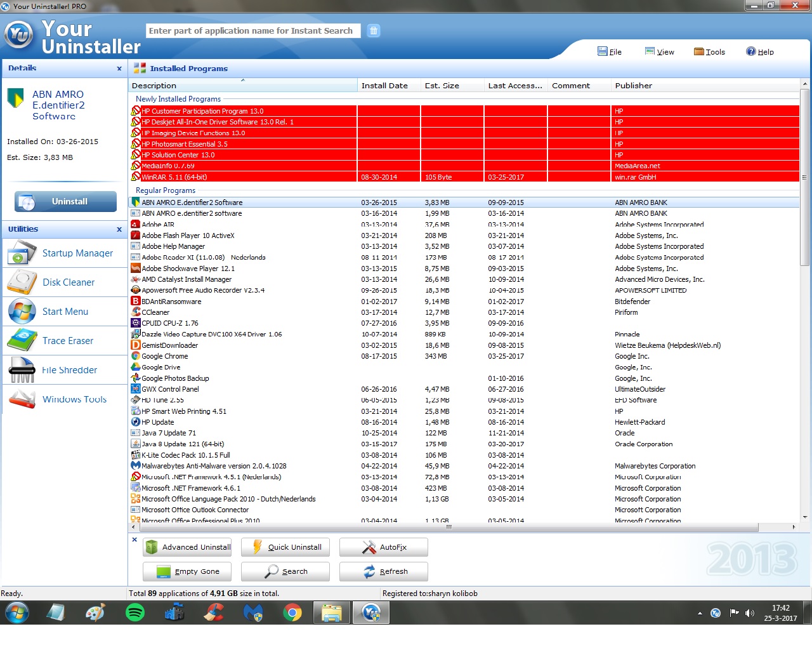Viewport: 812px width, 650px height.
Task: Click the volume icon in system tray
Action: tap(750, 613)
